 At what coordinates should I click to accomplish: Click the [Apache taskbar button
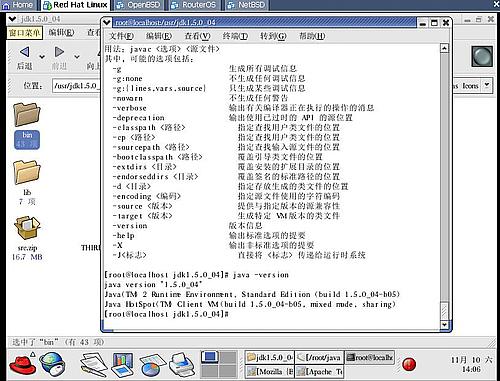(319, 371)
